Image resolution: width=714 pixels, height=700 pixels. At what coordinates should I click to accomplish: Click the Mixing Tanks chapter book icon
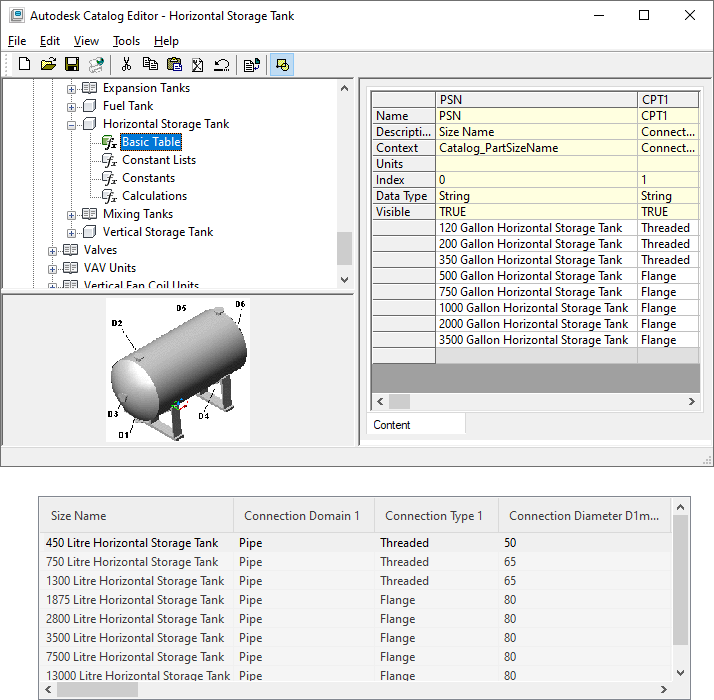tap(89, 214)
